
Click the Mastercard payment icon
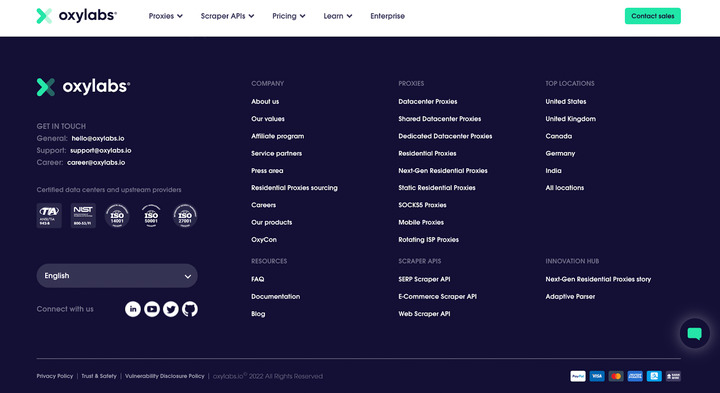616,376
